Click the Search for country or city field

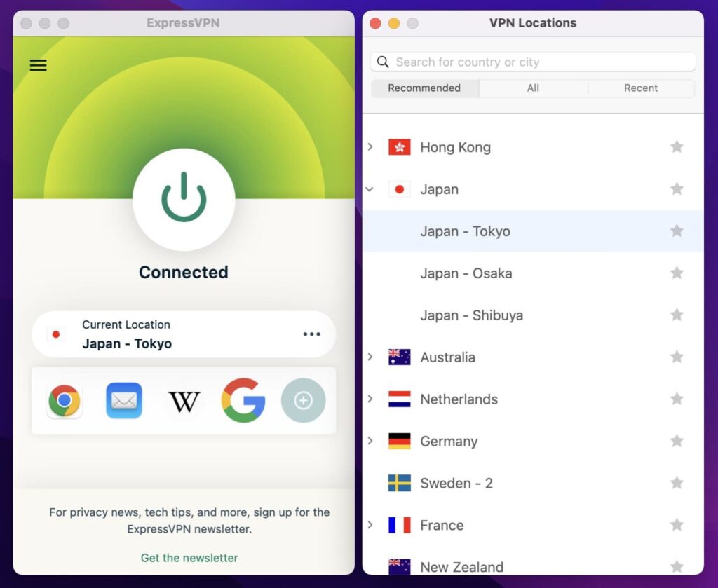(x=533, y=62)
